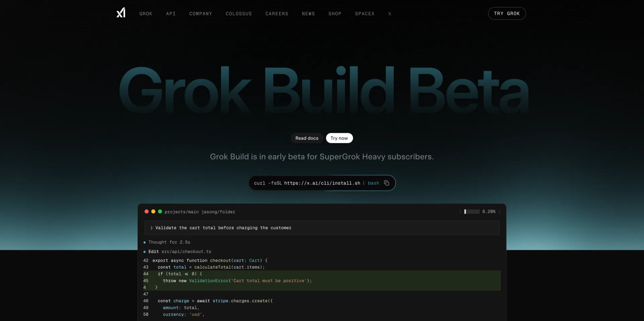The width and height of the screenshot is (644, 321).
Task: Click code line 48 const charge
Action: [208, 301]
